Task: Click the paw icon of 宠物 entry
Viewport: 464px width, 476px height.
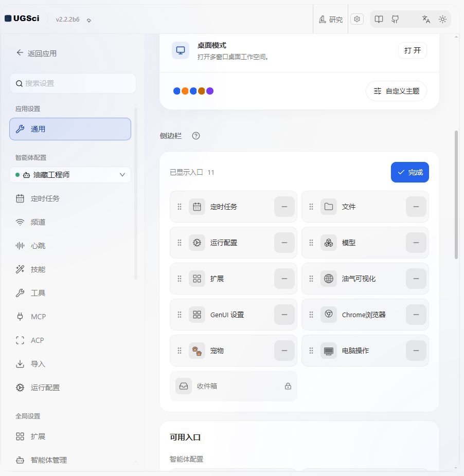Action: click(x=197, y=351)
